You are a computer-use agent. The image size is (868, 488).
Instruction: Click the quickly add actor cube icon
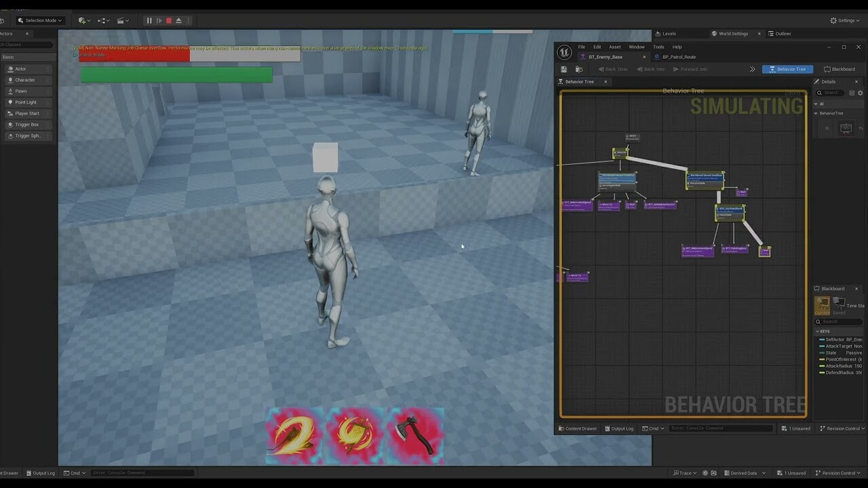pos(82,20)
